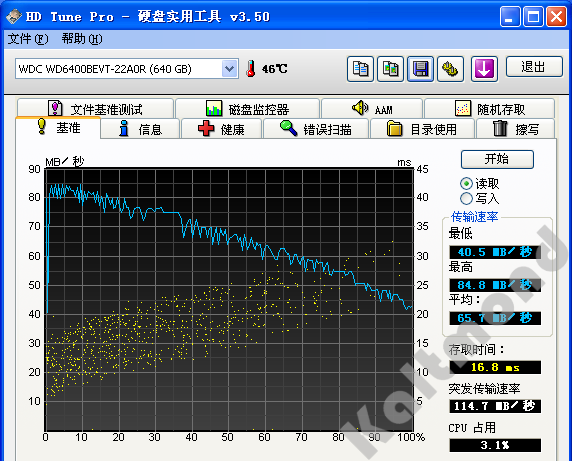The image size is (572, 461).
Task: Open the 随机存取 random access tab
Action: 490,109
